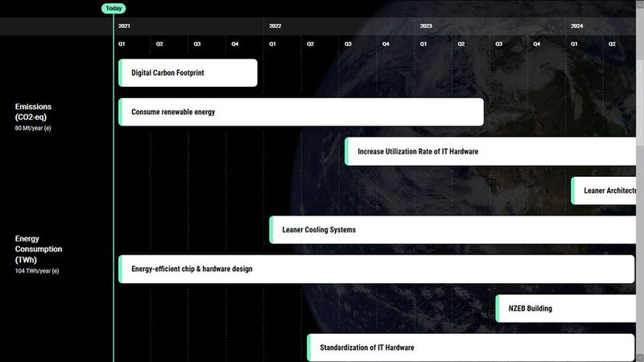Click Q2 under 2024

pyautogui.click(x=612, y=44)
